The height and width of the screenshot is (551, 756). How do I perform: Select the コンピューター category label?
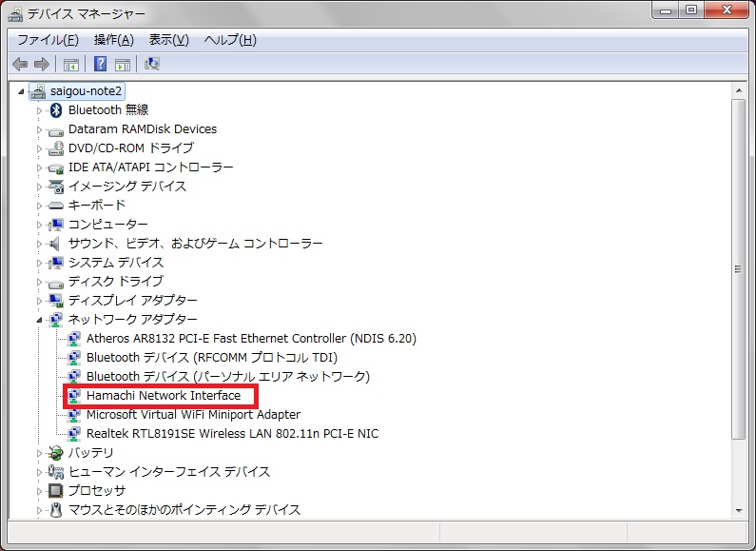point(108,225)
